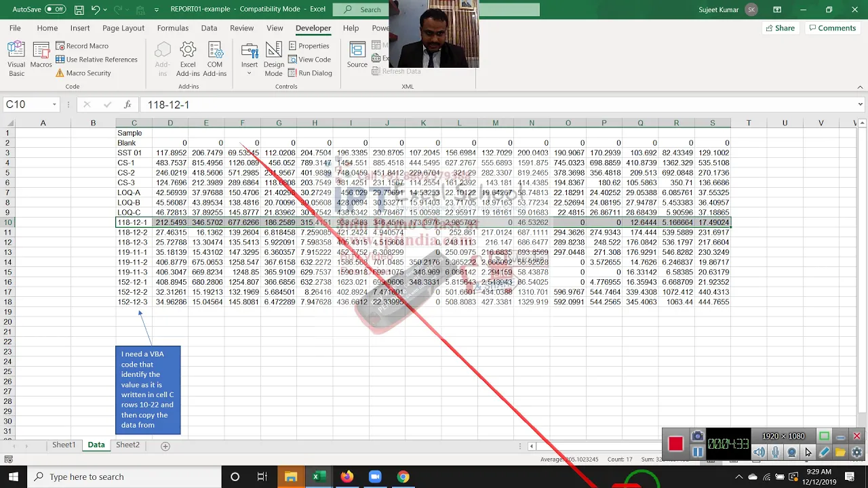Image resolution: width=868 pixels, height=488 pixels.
Task: Select column D header
Action: pyautogui.click(x=170, y=123)
